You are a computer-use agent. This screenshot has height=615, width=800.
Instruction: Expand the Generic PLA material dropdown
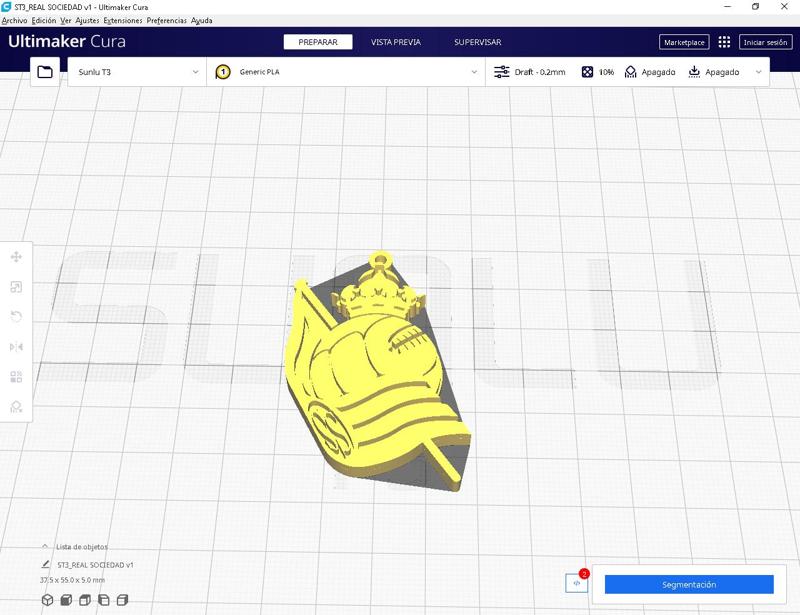[474, 72]
